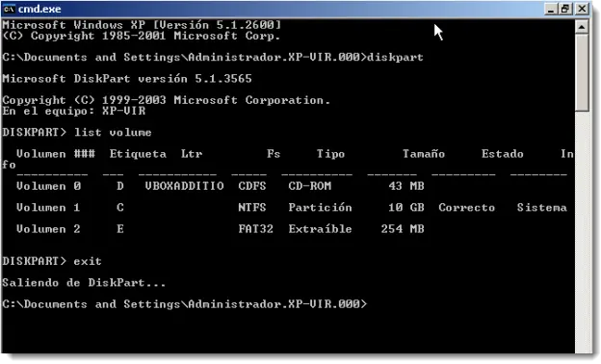Click the 'Sistema' info value
Screen dimensions: 601x364
[x=541, y=208]
